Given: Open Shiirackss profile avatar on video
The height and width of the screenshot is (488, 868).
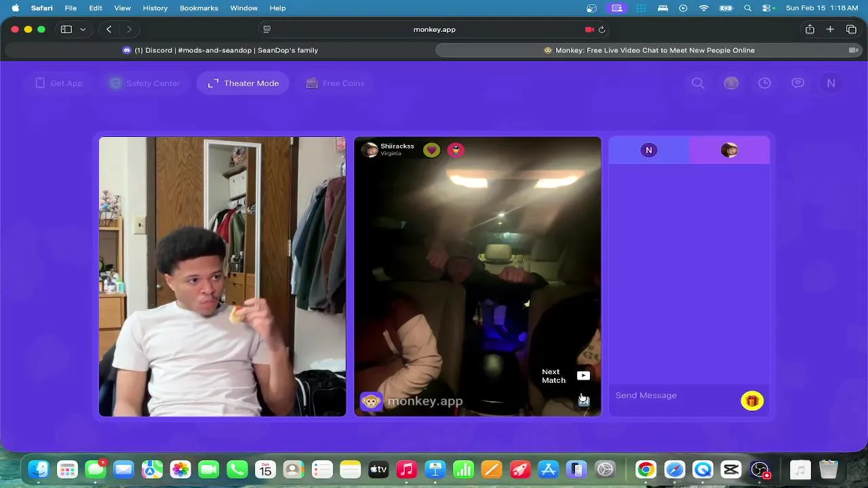Looking at the screenshot, I should (x=370, y=150).
